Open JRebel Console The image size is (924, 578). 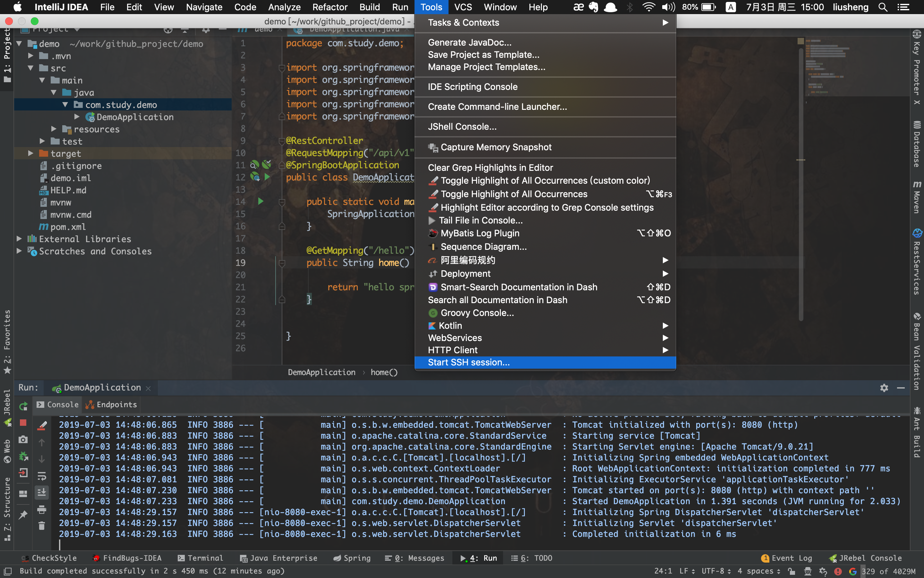point(866,558)
